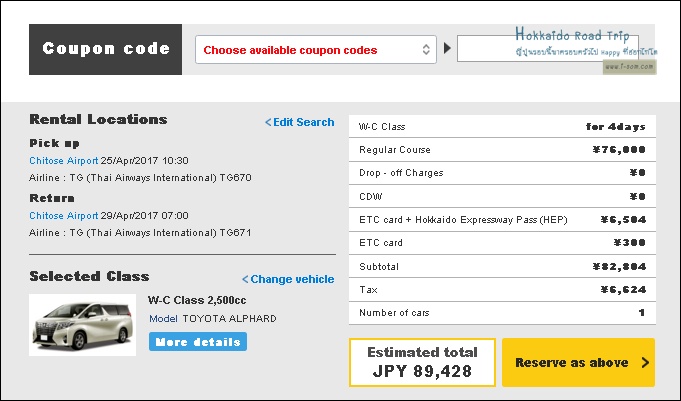Click the arrow icon beside coupon dropdown
681x401 pixels.
point(447,48)
